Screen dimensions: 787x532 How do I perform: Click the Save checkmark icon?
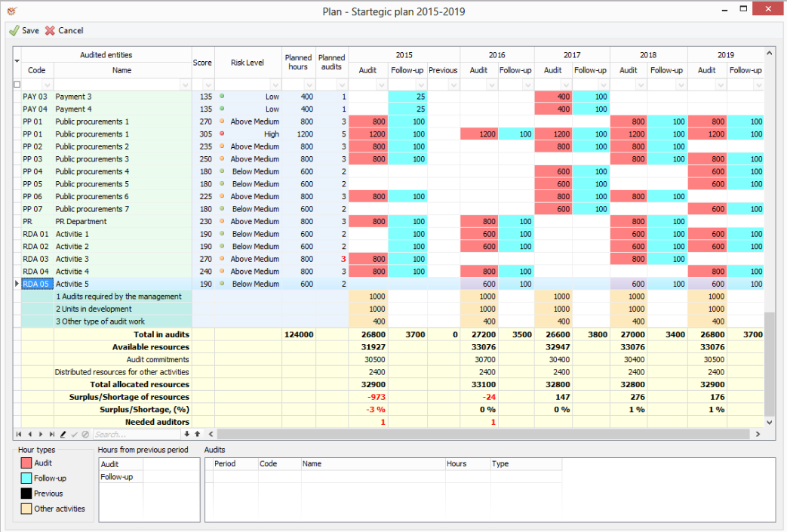coord(14,31)
